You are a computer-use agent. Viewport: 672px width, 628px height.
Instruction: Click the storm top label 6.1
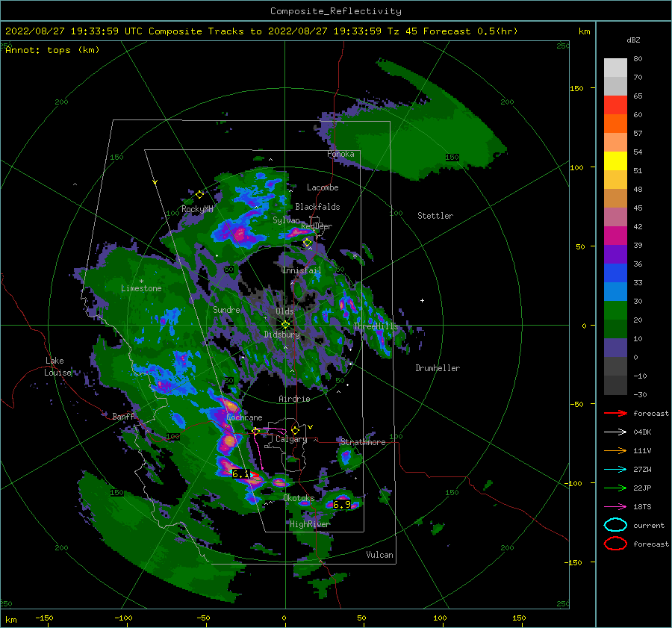click(240, 474)
